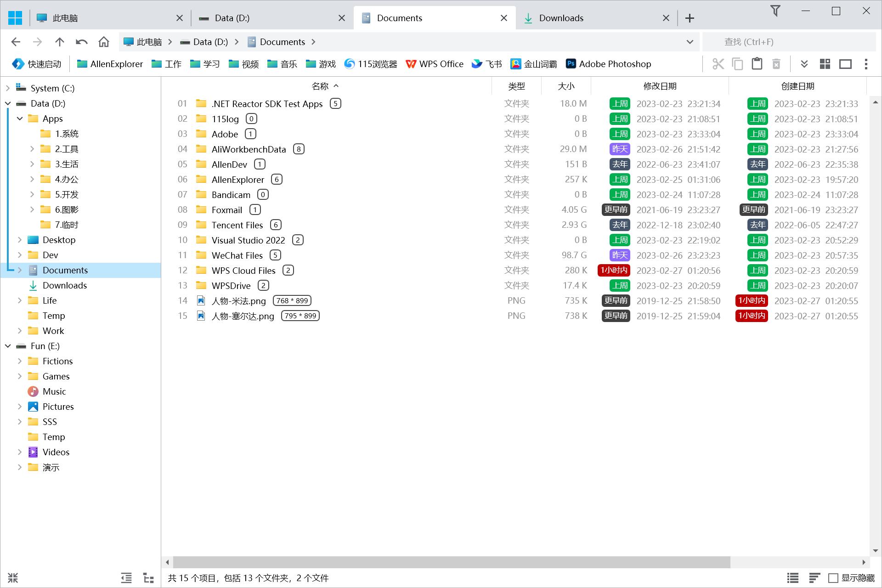
Task: Open the vertical three-dot more menu
Action: click(x=866, y=64)
